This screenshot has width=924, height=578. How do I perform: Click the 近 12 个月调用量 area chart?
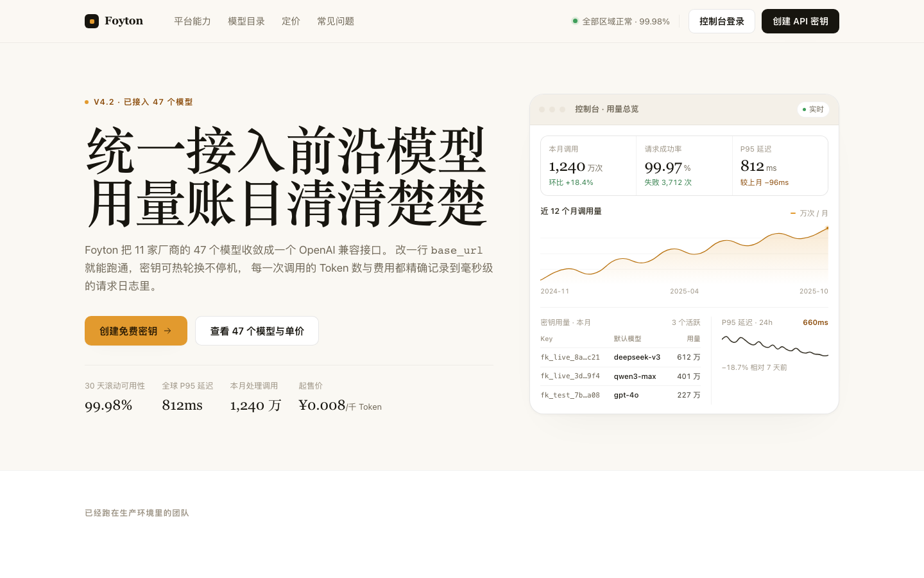pos(684,254)
